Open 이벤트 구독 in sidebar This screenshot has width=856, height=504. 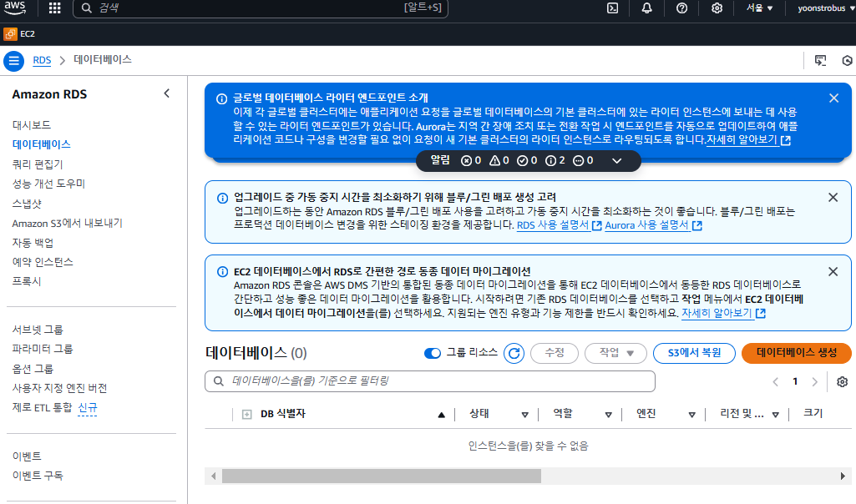click(38, 476)
